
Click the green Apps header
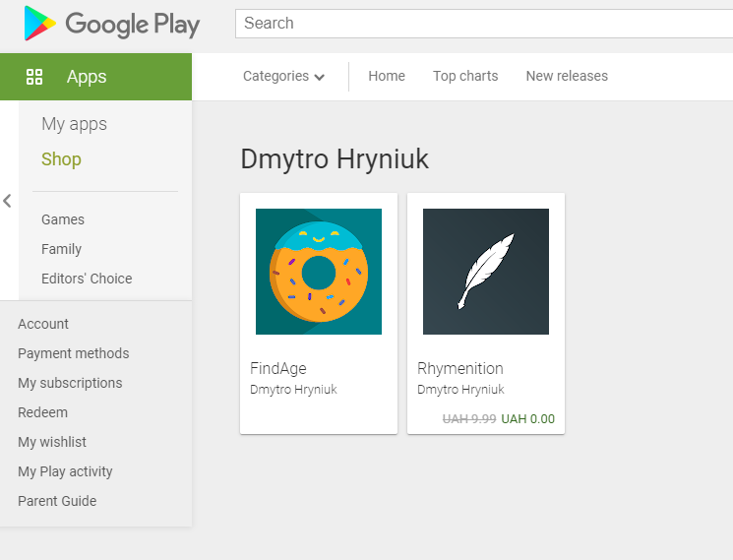tap(95, 77)
